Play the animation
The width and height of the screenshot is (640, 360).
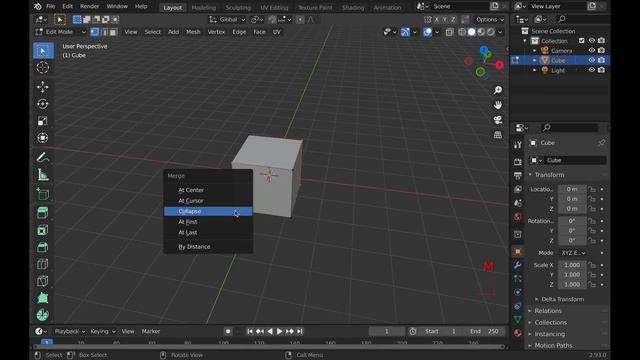click(280, 331)
